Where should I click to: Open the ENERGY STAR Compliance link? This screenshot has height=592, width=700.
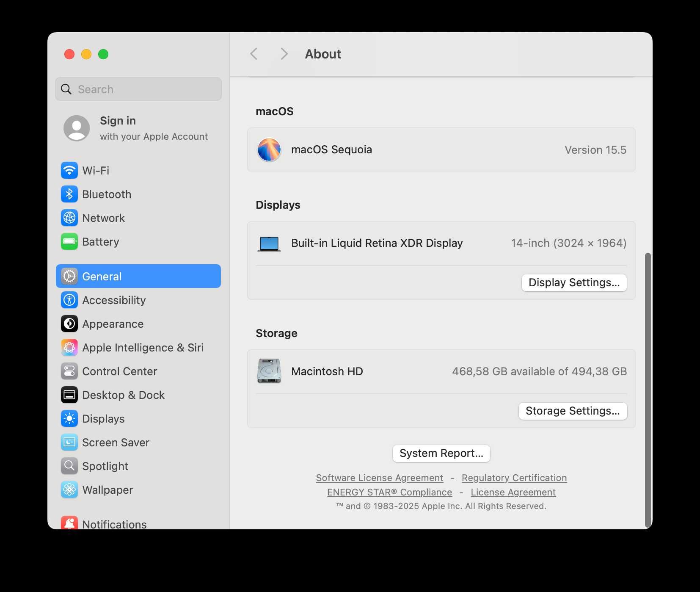390,492
